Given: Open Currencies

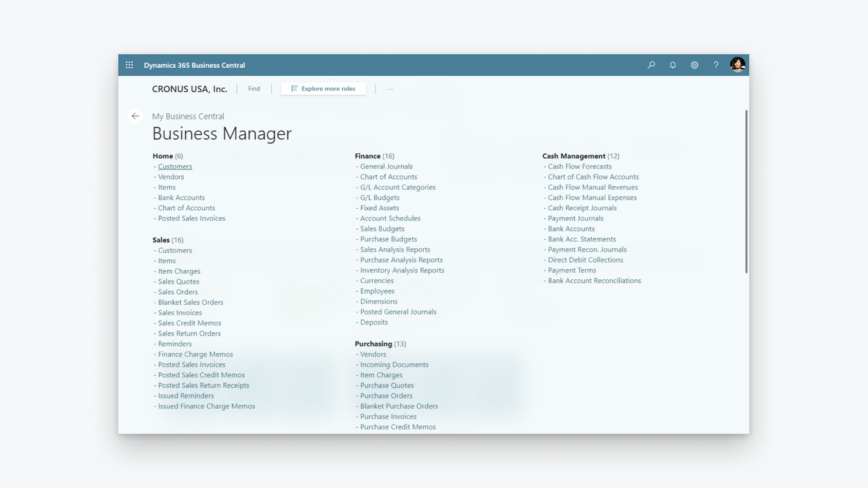Looking at the screenshot, I should (x=377, y=281).
